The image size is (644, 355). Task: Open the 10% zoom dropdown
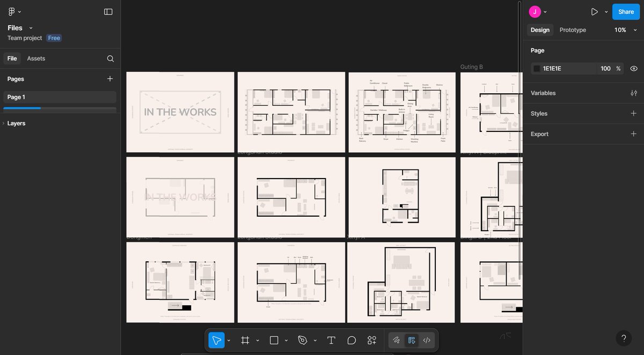tap(626, 30)
